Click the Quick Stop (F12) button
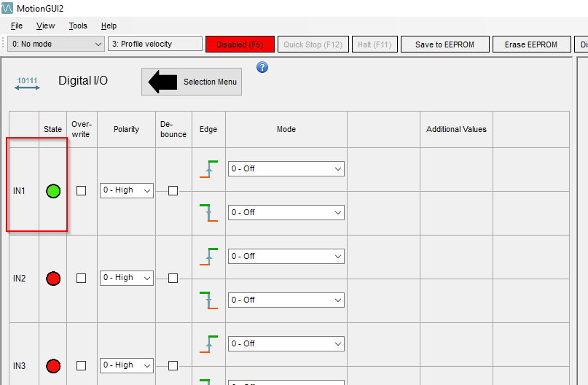The image size is (588, 385). coord(313,44)
